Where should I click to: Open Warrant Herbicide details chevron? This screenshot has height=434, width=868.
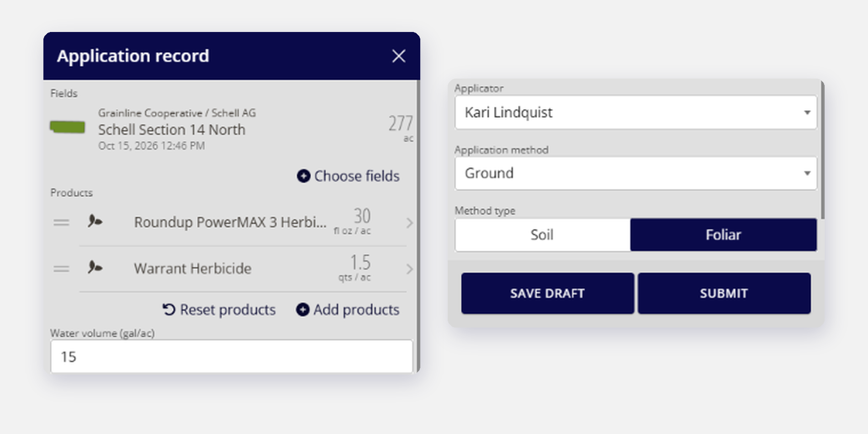[409, 269]
